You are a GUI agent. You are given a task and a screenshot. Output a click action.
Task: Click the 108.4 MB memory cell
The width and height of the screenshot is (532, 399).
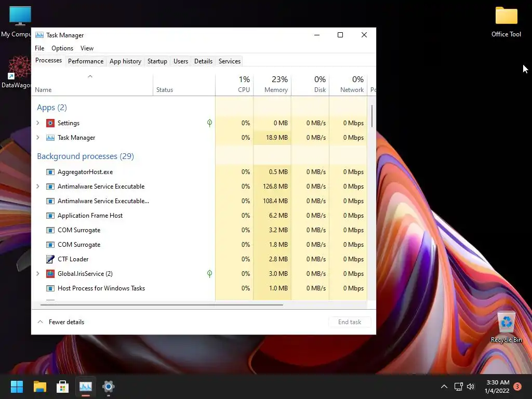point(272,201)
